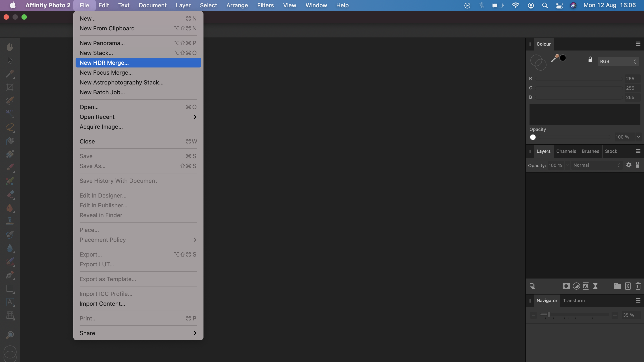Screen dimensions: 644x362
Task: Expand the Share submenu
Action: click(x=138, y=333)
